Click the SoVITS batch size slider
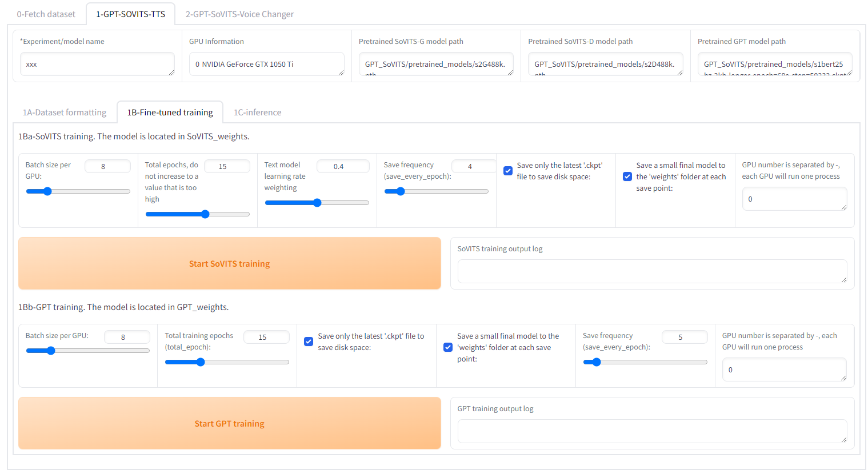The image size is (868, 474). click(x=78, y=191)
